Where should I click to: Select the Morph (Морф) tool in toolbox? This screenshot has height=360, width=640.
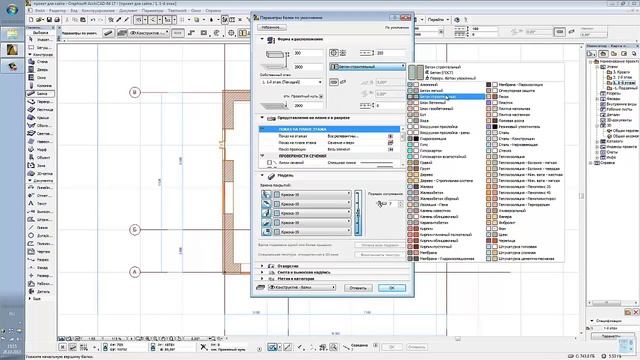[x=40, y=149]
